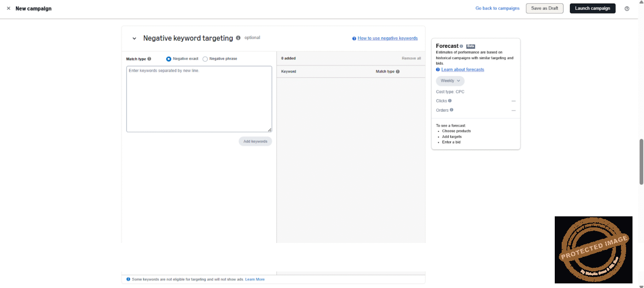Open Learn More link in eligibility notice
Screen dimensions: 644x288
255,279
